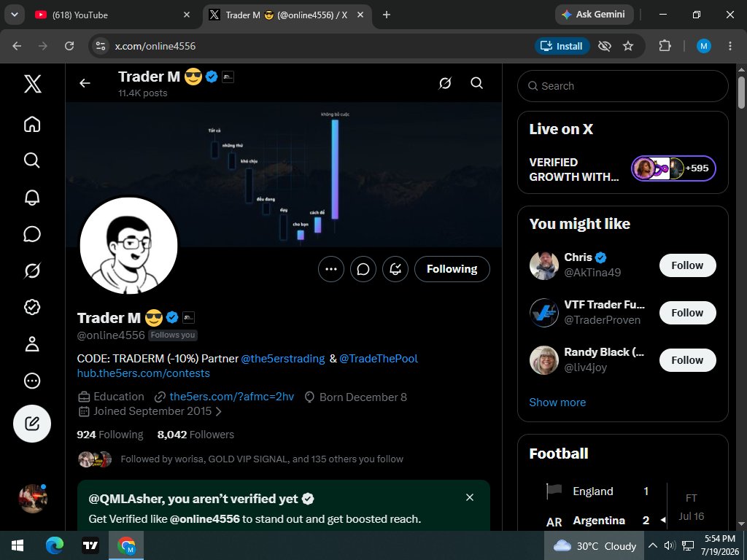Image resolution: width=747 pixels, height=560 pixels.
Task: Open Trader M banner image
Action: click(284, 175)
